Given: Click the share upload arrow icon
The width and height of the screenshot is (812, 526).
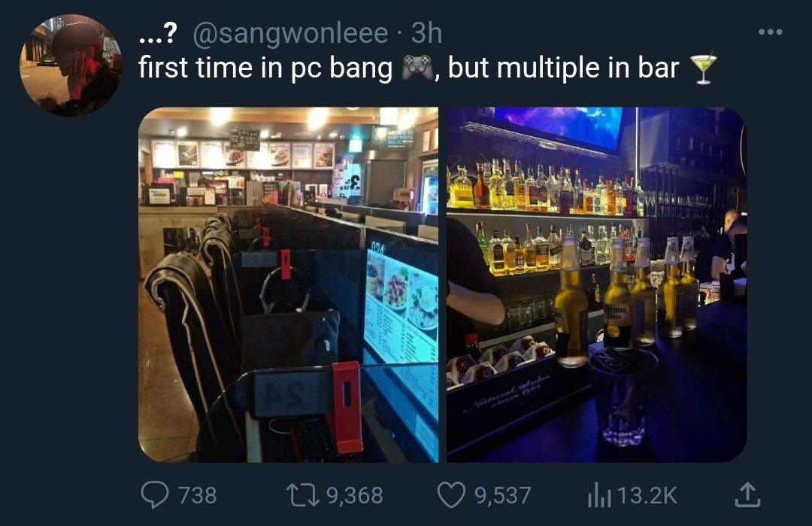Looking at the screenshot, I should coord(748,494).
